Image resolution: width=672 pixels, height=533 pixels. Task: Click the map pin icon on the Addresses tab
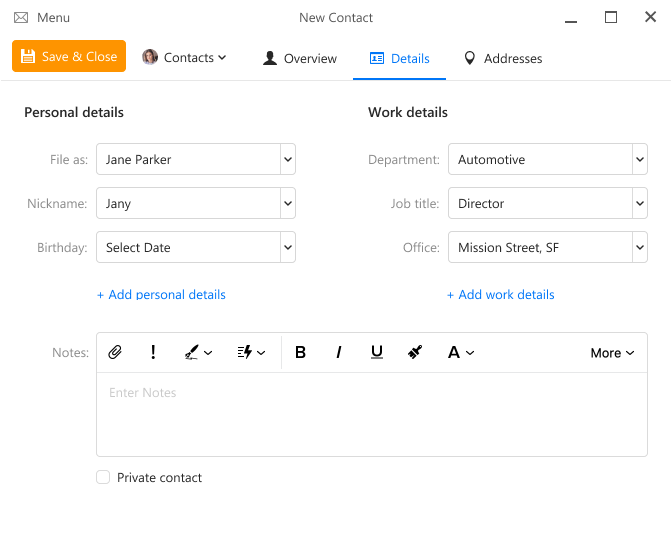tap(470, 58)
